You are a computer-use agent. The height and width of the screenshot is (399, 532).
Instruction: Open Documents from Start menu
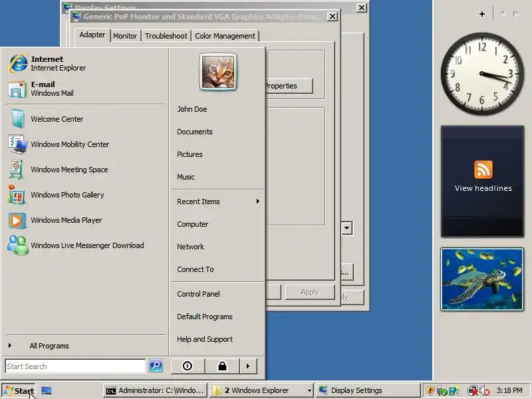pos(218,132)
